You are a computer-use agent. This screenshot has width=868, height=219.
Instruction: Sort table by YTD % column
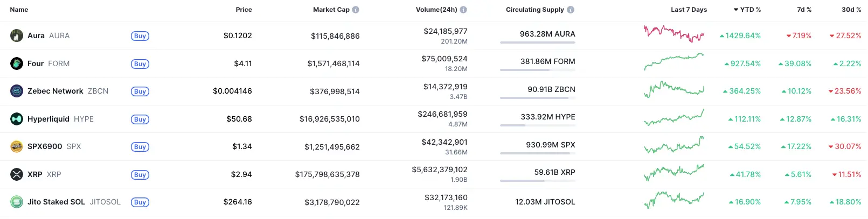[747, 10]
